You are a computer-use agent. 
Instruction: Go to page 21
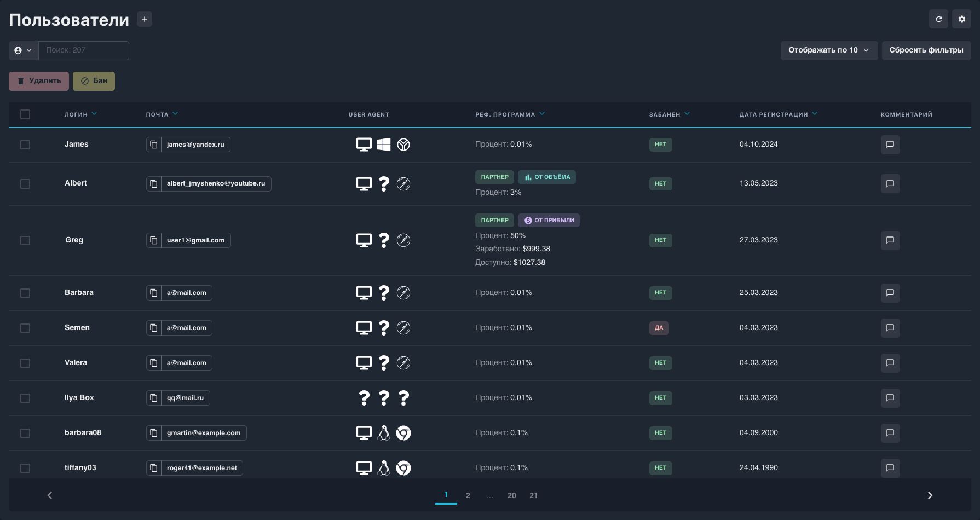(x=534, y=495)
